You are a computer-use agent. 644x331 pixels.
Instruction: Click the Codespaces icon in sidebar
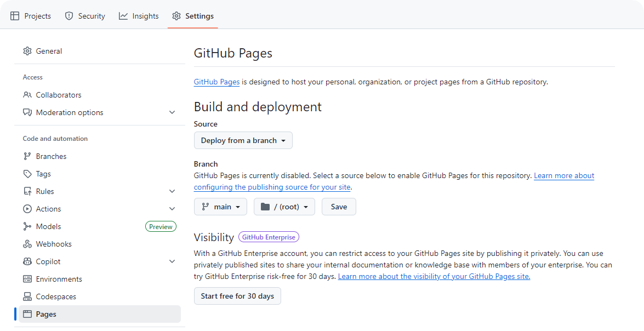(x=27, y=296)
